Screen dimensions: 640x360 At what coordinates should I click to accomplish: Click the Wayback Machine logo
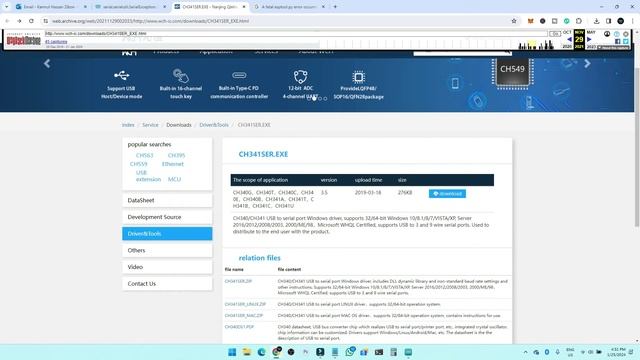coord(24,40)
